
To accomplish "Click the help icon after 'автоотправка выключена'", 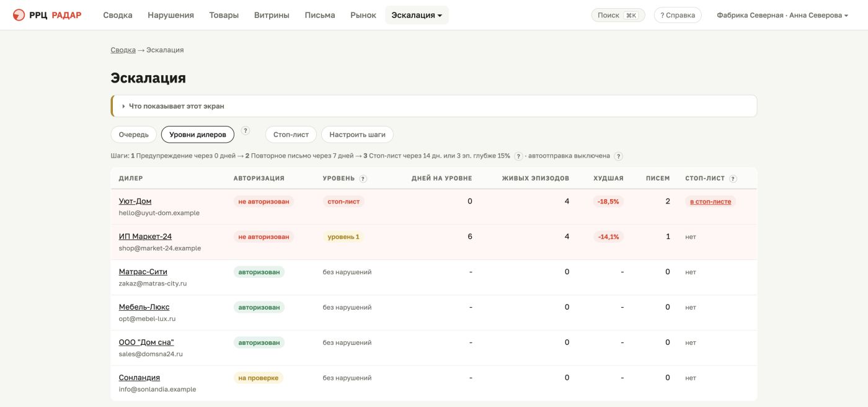I will pyautogui.click(x=618, y=156).
